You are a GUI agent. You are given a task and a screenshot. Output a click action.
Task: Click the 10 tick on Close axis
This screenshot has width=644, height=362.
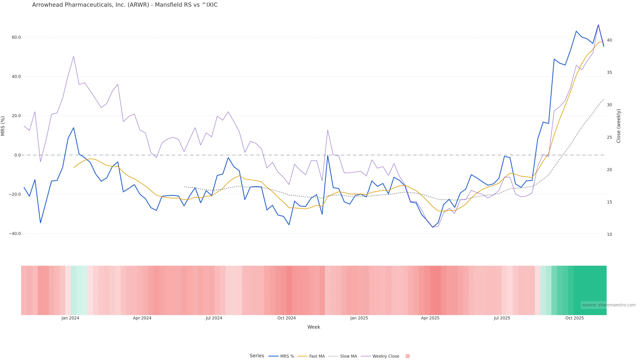pyautogui.click(x=609, y=234)
